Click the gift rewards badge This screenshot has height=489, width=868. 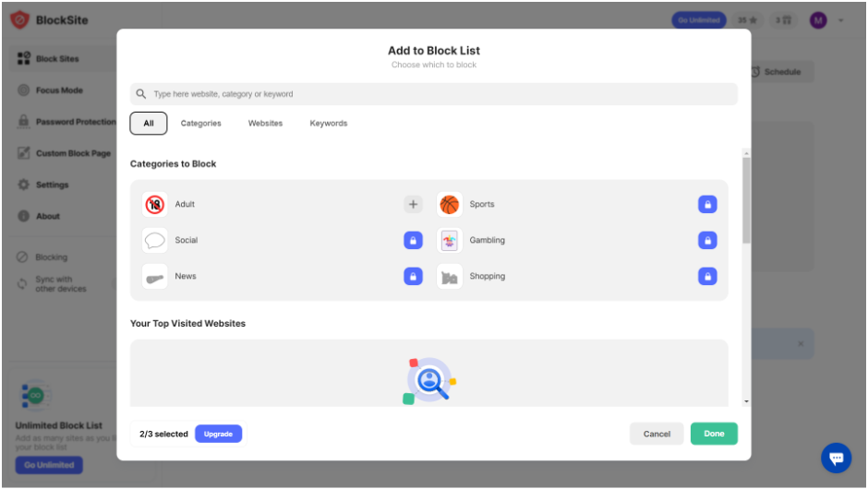click(783, 20)
